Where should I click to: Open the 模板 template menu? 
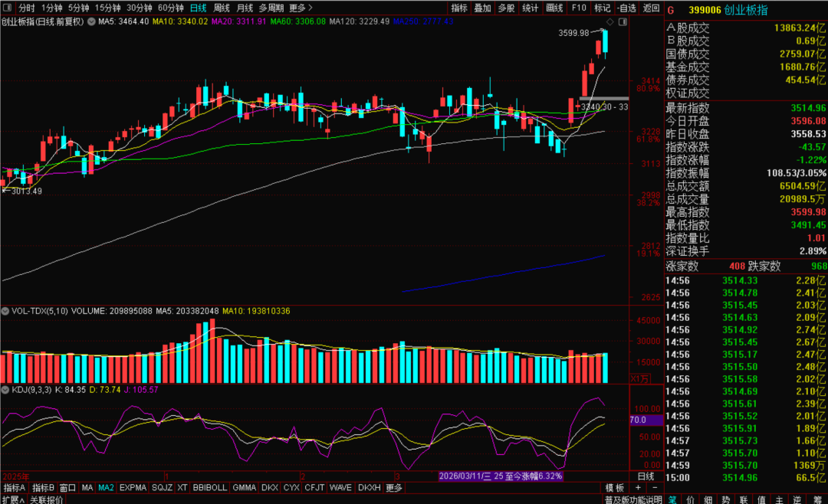(615, 488)
